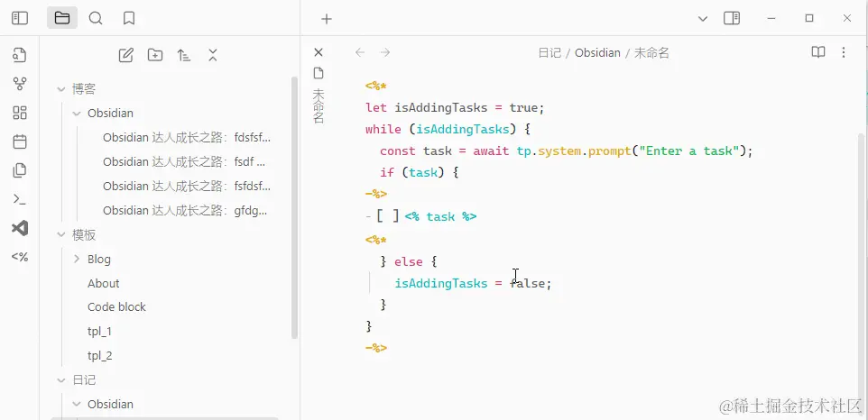868x420 pixels.
Task: Collapse the 日记 folder
Action: point(60,380)
